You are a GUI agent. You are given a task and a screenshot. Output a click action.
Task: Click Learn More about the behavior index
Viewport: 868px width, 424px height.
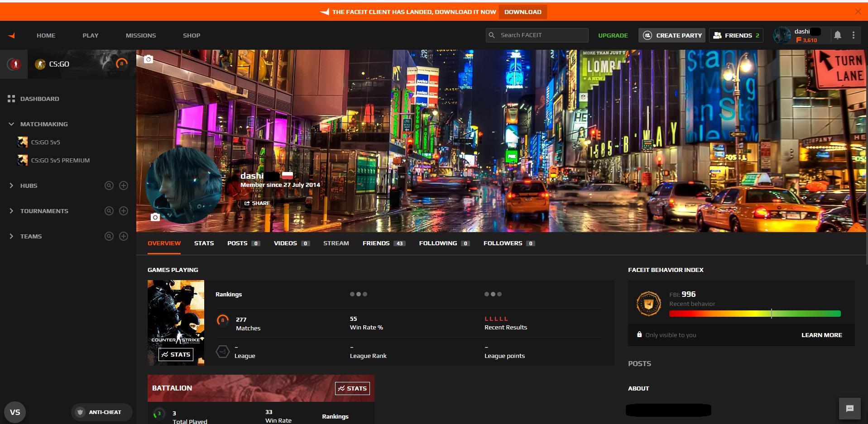822,335
